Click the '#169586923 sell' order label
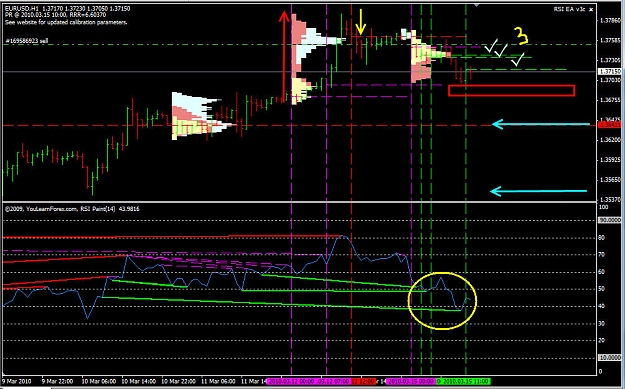This screenshot has height=389, width=625. tap(27, 41)
